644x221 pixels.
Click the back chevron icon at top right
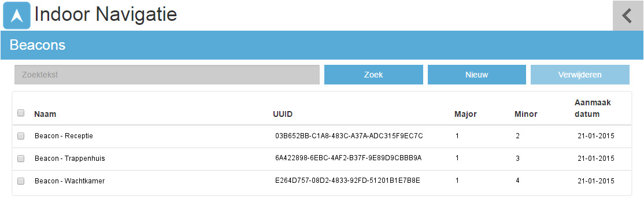(x=628, y=16)
